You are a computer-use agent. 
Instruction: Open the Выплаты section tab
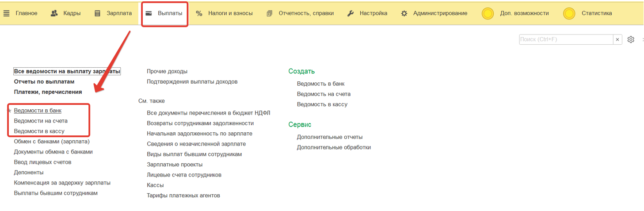(x=165, y=13)
